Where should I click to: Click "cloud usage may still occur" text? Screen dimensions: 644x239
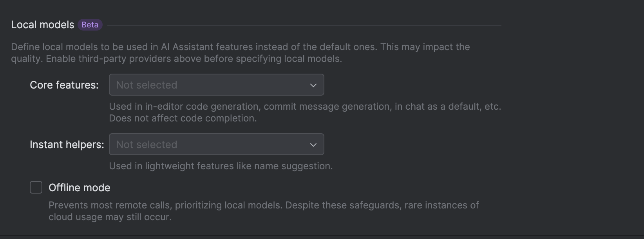(110, 217)
